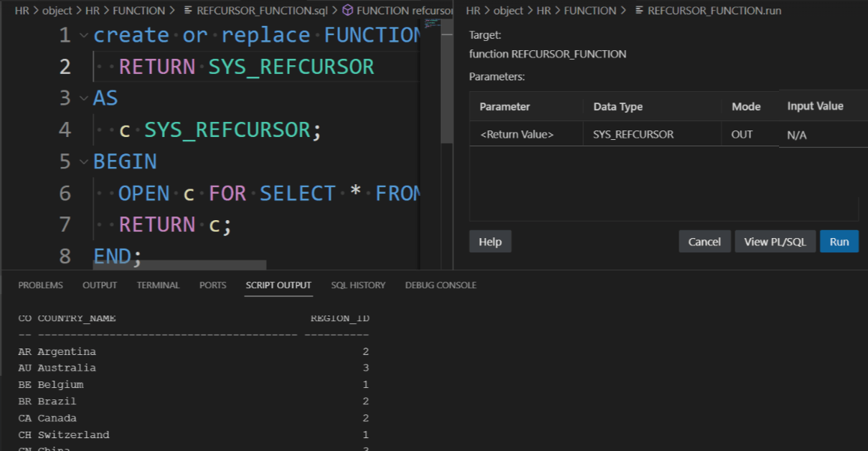Switch to the PROBLEMS tab
Viewport: 868px width, 451px height.
[x=40, y=285]
